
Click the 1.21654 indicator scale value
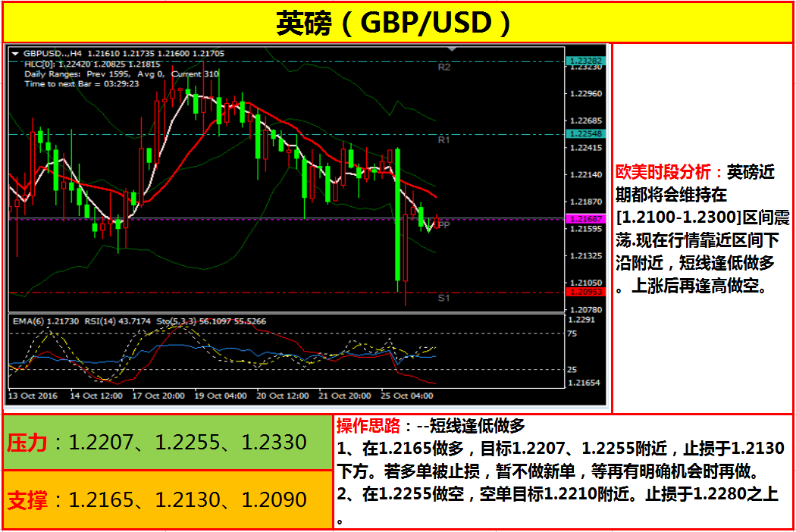pyautogui.click(x=584, y=383)
